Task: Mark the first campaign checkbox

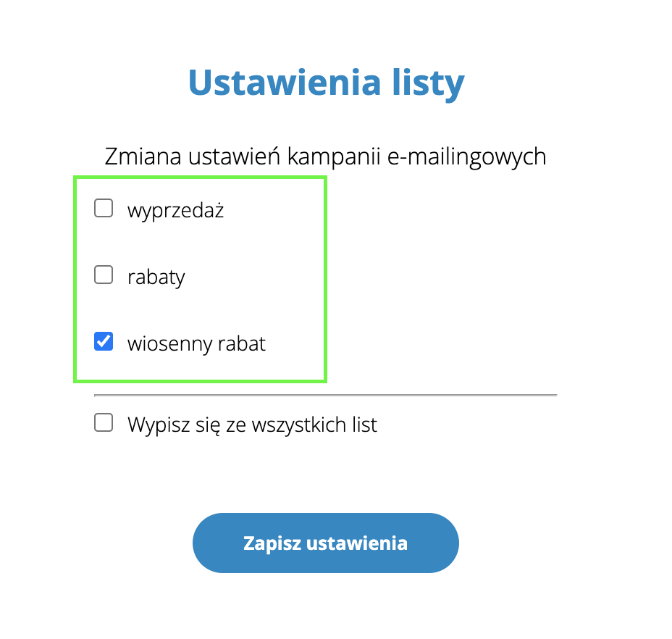Action: coord(104,208)
